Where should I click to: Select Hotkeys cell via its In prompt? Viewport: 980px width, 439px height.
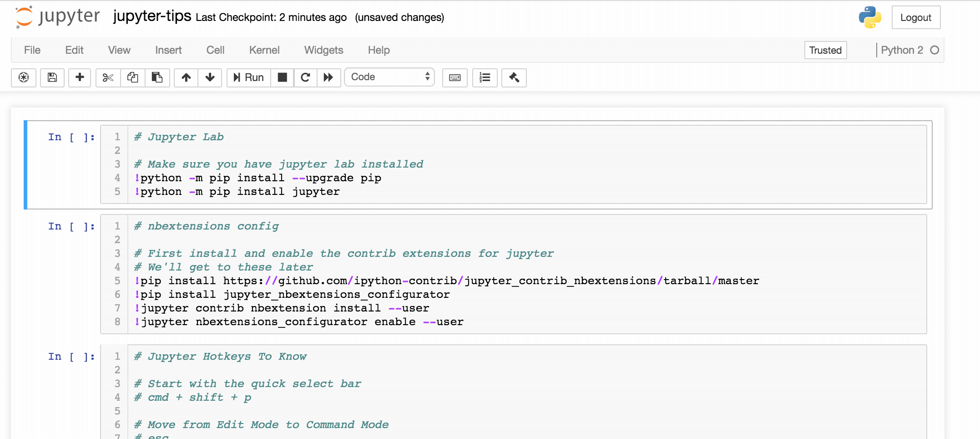pyautogui.click(x=71, y=356)
